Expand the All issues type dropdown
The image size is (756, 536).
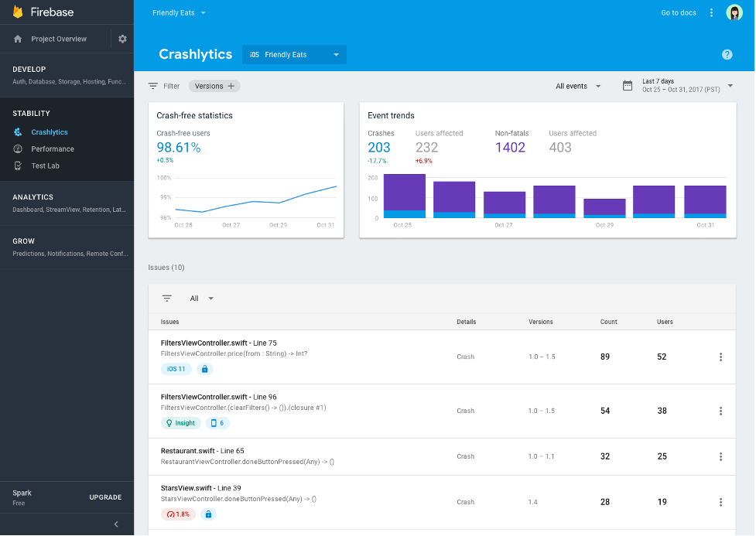[x=201, y=299]
